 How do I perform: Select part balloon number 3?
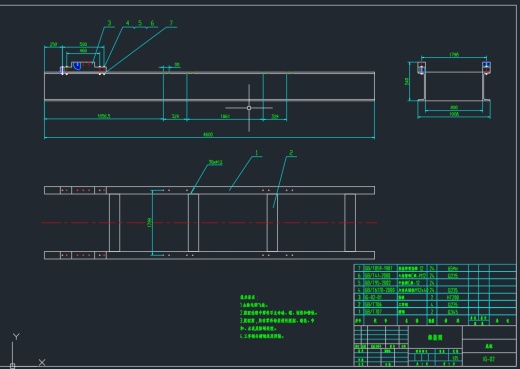109,23
